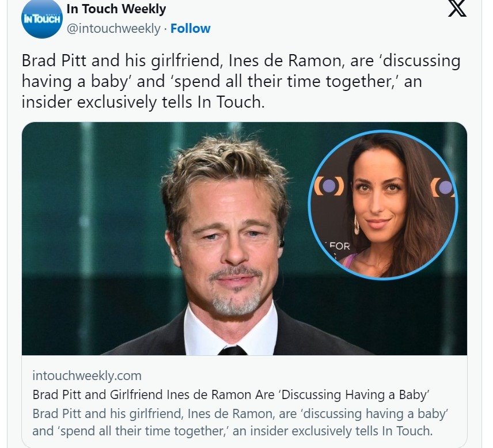Open the In Touch Weekly display name
Image resolution: width=493 pixels, height=448 pixels.
(116, 9)
